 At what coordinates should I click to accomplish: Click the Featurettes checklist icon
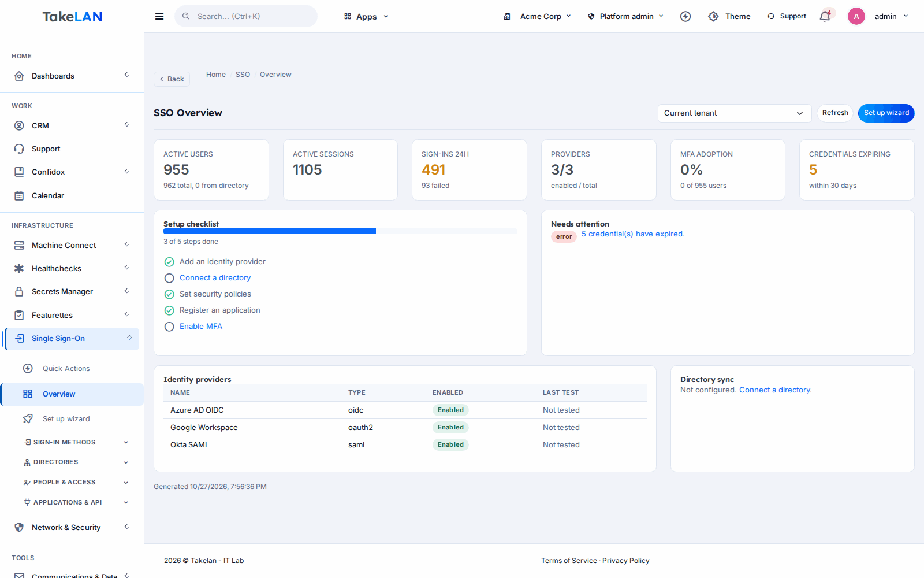point(19,315)
